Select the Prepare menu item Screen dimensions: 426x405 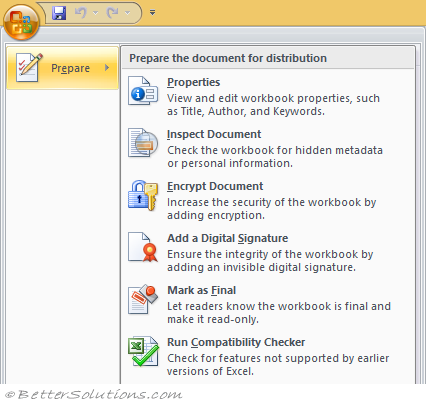[63, 68]
